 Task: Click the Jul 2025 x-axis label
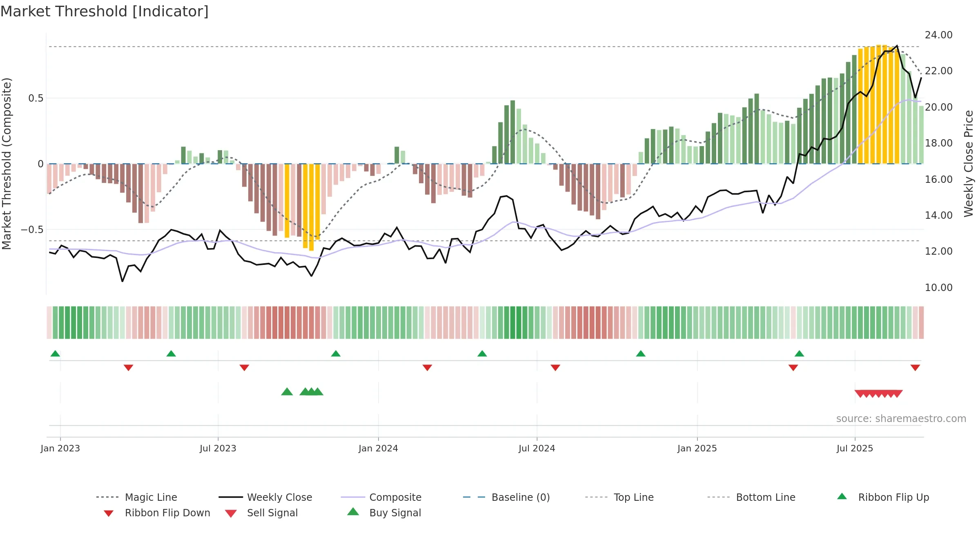[x=855, y=448]
